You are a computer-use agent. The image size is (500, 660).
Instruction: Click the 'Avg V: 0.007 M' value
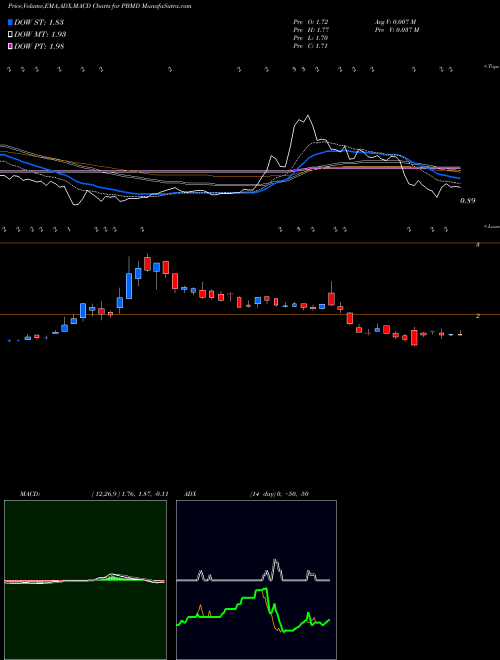[395, 21]
